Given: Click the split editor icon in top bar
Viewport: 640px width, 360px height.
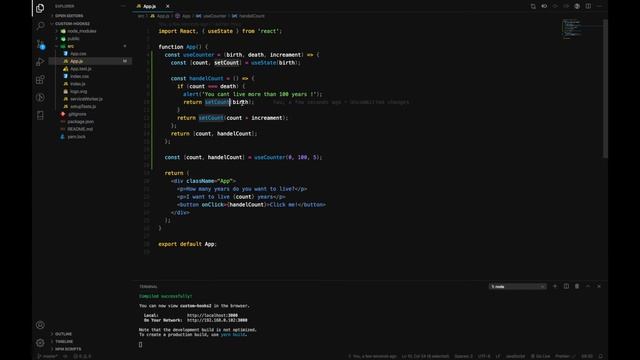Looking at the screenshot, I should (x=588, y=6).
